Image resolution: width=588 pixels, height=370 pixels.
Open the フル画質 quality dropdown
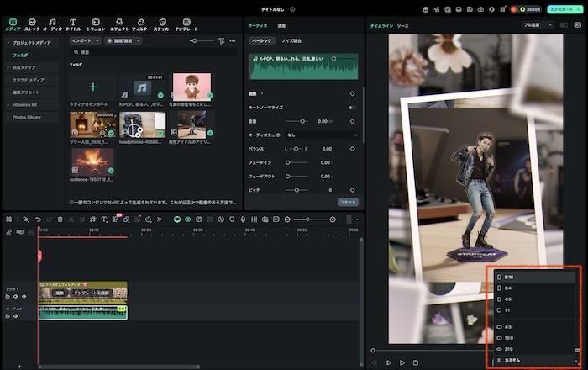(538, 25)
